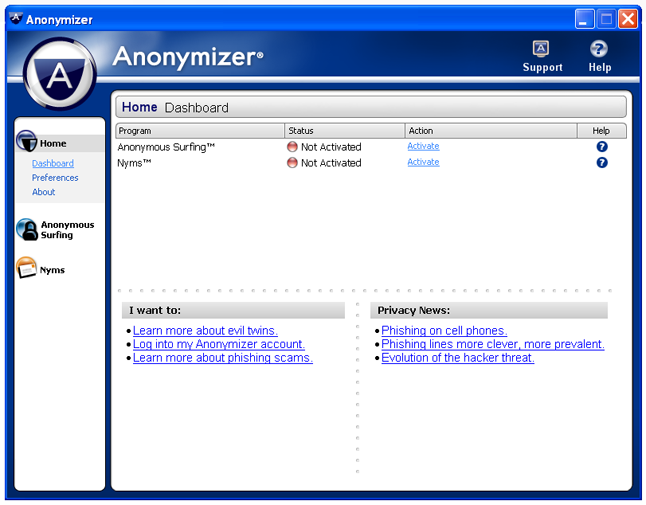
Task: Click the help icon for Anonymous Surfing row
Action: click(602, 147)
